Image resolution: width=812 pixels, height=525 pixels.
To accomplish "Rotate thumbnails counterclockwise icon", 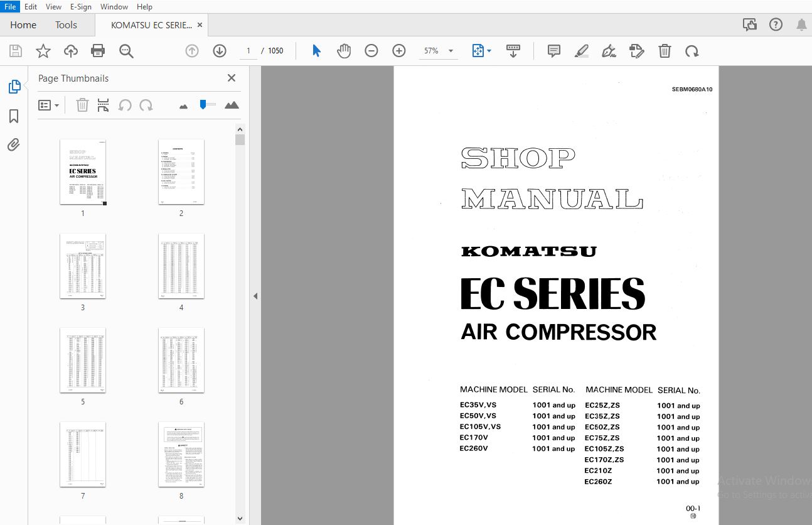I will 125,105.
